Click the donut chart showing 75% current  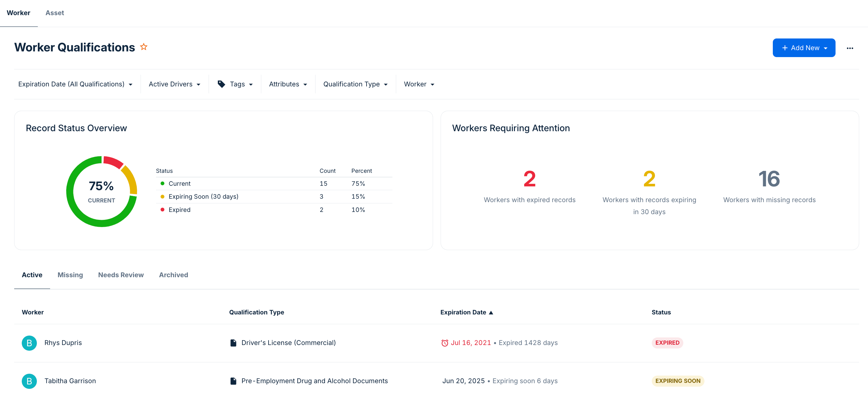tap(101, 191)
